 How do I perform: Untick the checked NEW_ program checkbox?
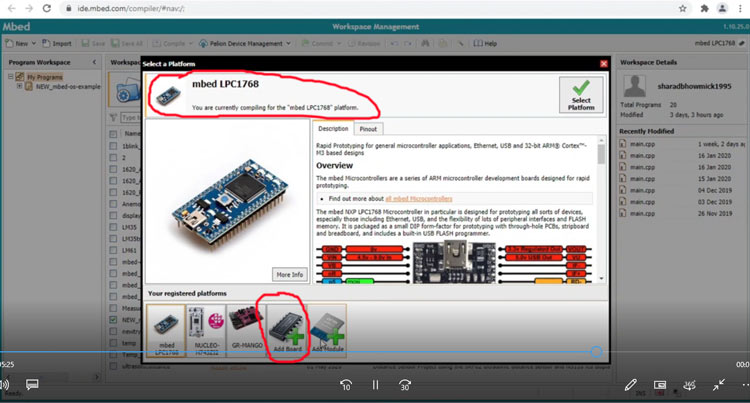pos(113,320)
